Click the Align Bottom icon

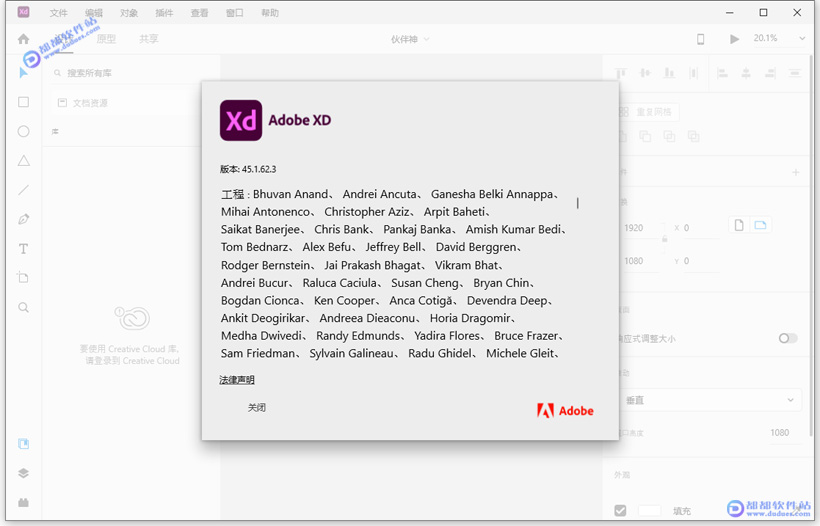tap(669, 73)
